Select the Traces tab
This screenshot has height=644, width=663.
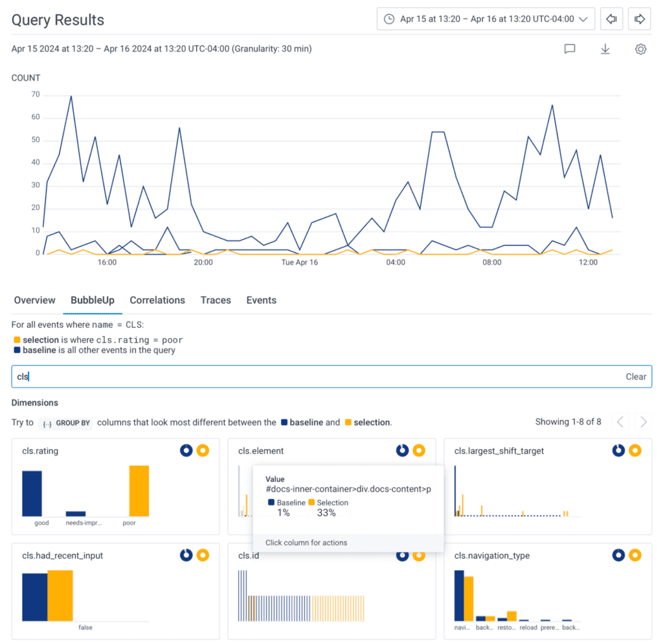click(x=216, y=301)
